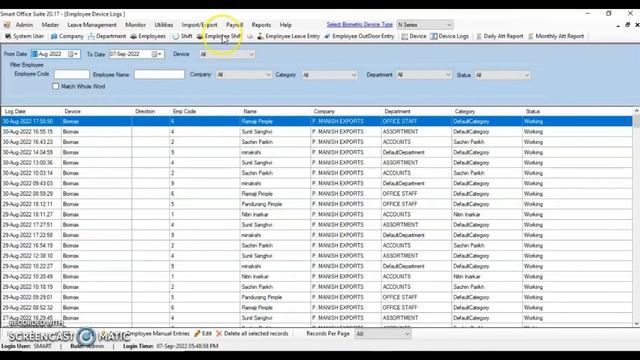Screen dimensions: 640x360
Task: Select the log row 30-Aug-2022 16:55:15
Action: pyautogui.click(x=316, y=132)
